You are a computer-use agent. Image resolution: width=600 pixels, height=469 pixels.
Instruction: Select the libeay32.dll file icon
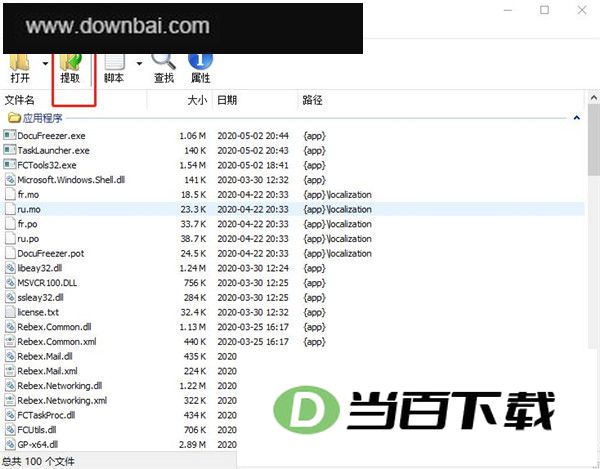(10, 268)
